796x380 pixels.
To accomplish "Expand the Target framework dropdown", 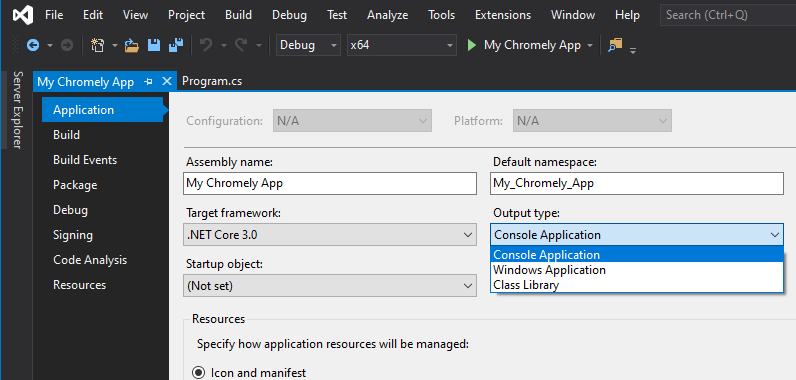I will pyautogui.click(x=330, y=235).
